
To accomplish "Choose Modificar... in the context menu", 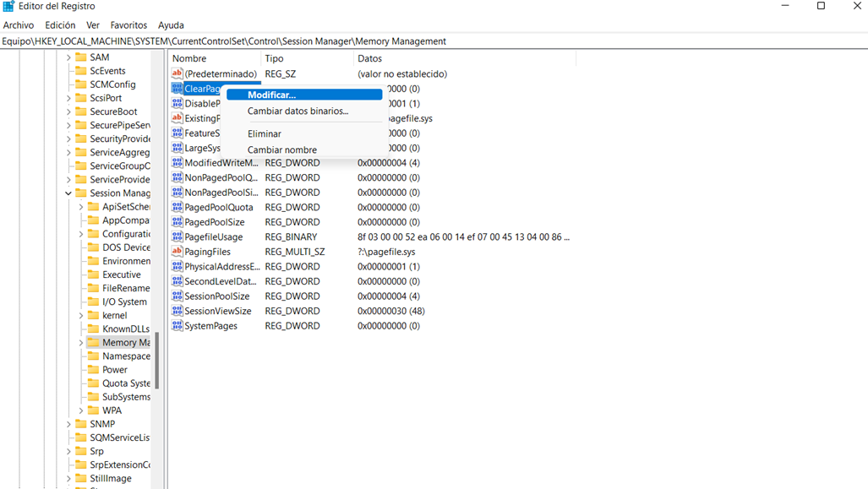I will 304,95.
